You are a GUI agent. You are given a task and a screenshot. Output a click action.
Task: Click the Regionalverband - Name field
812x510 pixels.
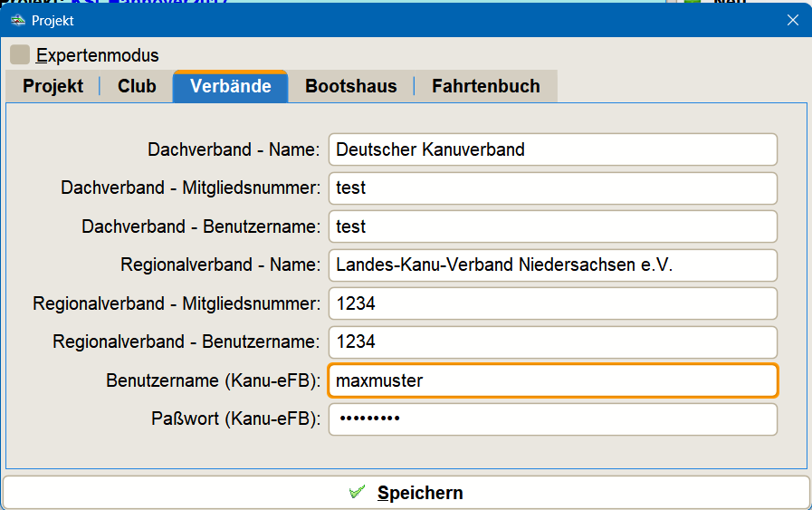tap(552, 265)
